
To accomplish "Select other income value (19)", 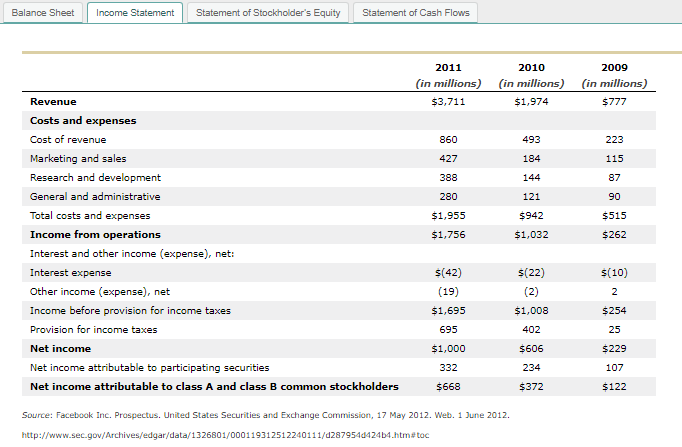I will tap(448, 292).
